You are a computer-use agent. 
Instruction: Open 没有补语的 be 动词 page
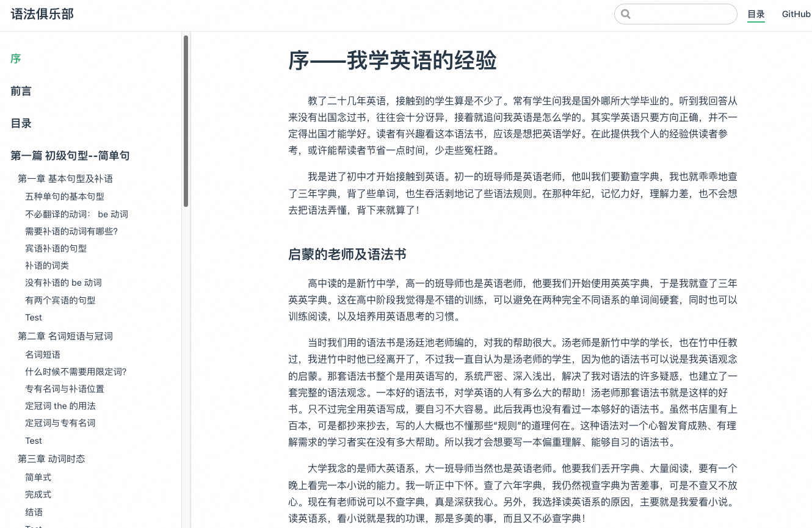tap(63, 283)
